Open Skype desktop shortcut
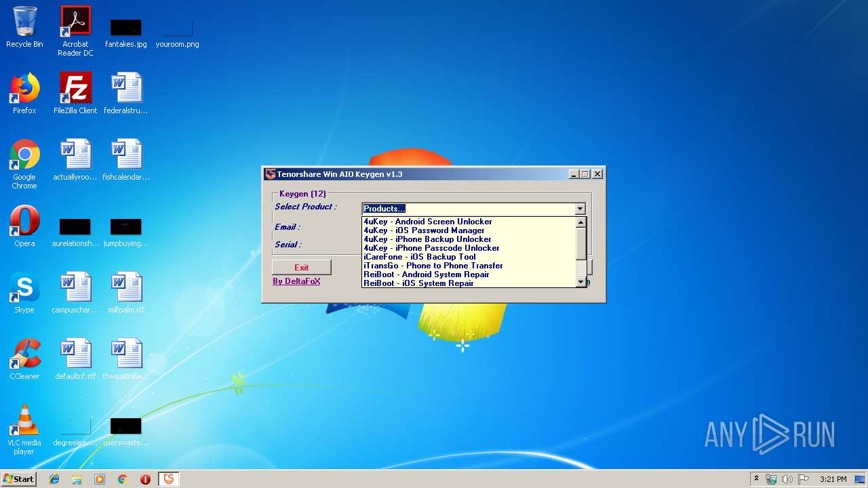The height and width of the screenshot is (488, 868). (24, 293)
